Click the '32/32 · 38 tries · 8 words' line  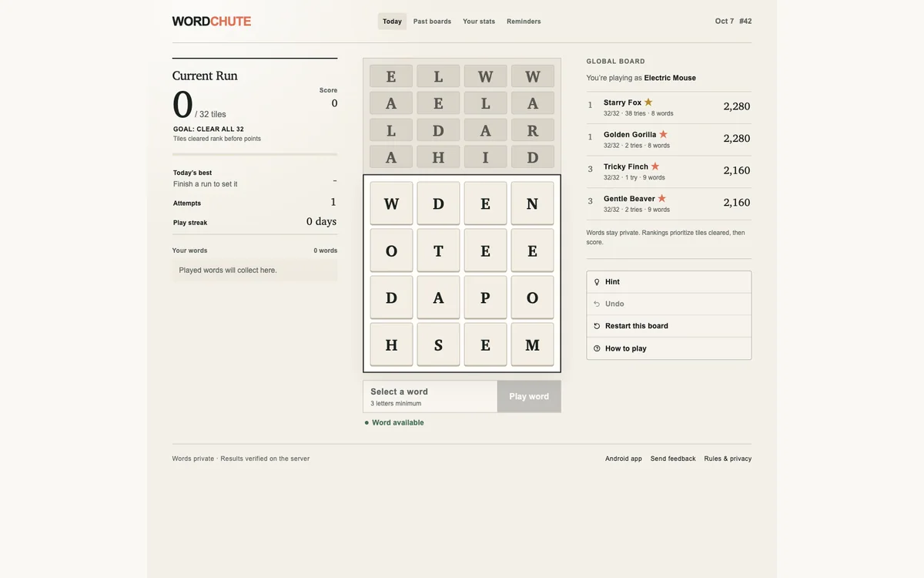click(x=638, y=114)
